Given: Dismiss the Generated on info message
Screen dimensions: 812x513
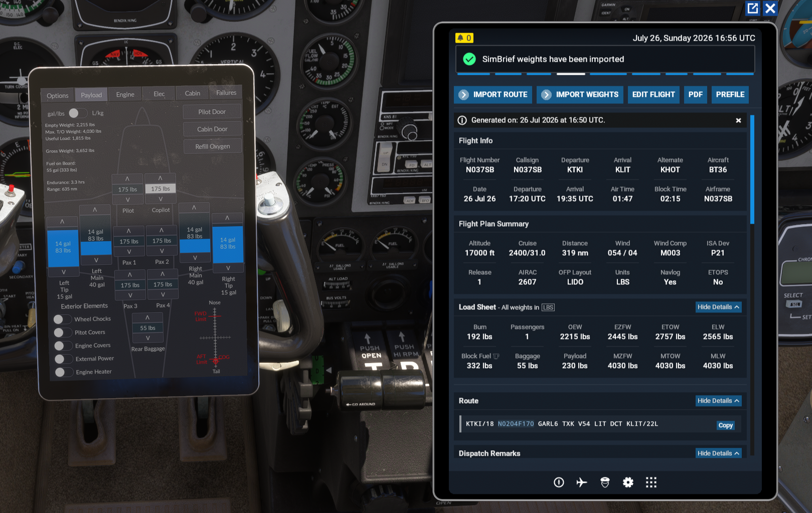Looking at the screenshot, I should coord(738,120).
